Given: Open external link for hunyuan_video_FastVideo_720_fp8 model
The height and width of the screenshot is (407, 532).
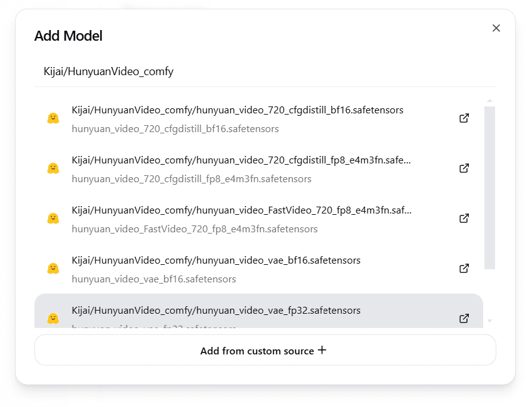Looking at the screenshot, I should point(464,218).
